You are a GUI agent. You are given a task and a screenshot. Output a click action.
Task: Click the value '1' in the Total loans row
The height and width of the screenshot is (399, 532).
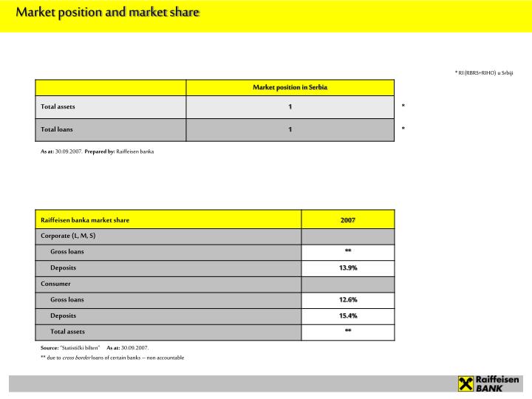(290, 129)
